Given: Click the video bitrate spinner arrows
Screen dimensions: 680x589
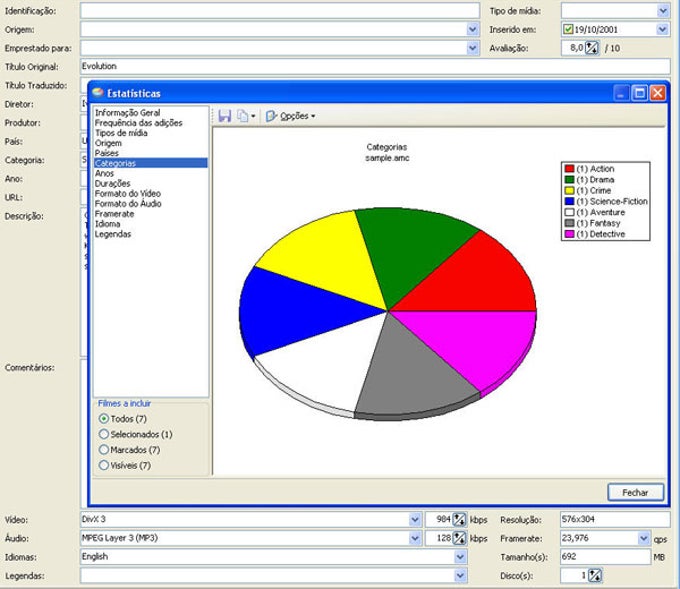Looking at the screenshot, I should tap(459, 519).
